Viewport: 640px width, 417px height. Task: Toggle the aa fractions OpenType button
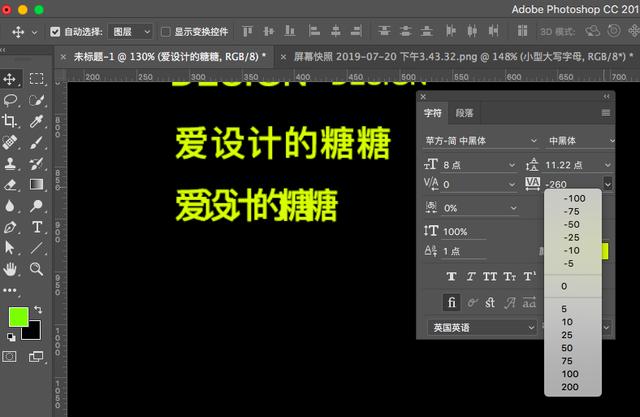529,303
